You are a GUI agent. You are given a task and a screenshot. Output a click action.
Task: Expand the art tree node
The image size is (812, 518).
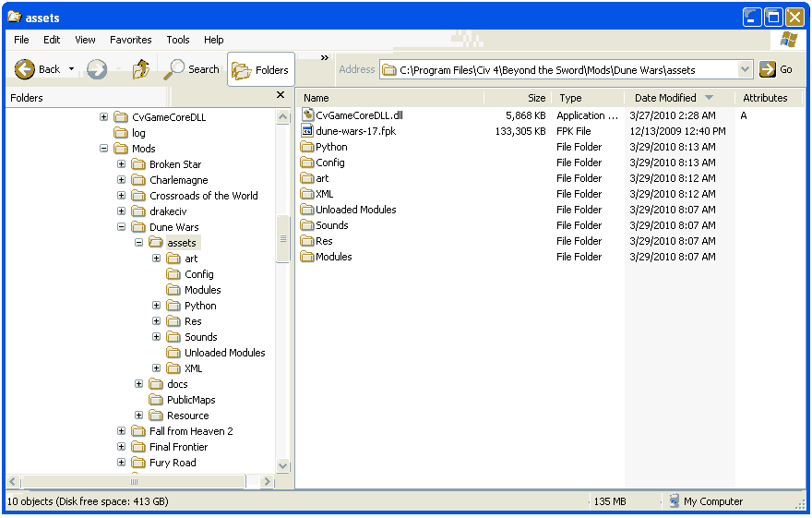156,259
